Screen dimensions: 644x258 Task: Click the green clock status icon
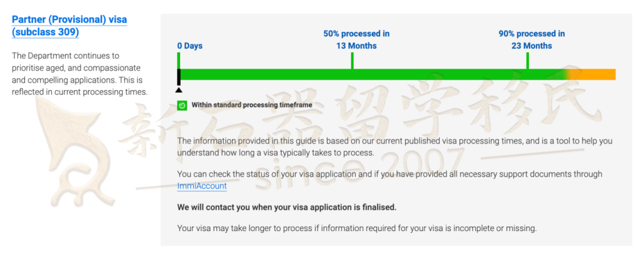(x=182, y=105)
